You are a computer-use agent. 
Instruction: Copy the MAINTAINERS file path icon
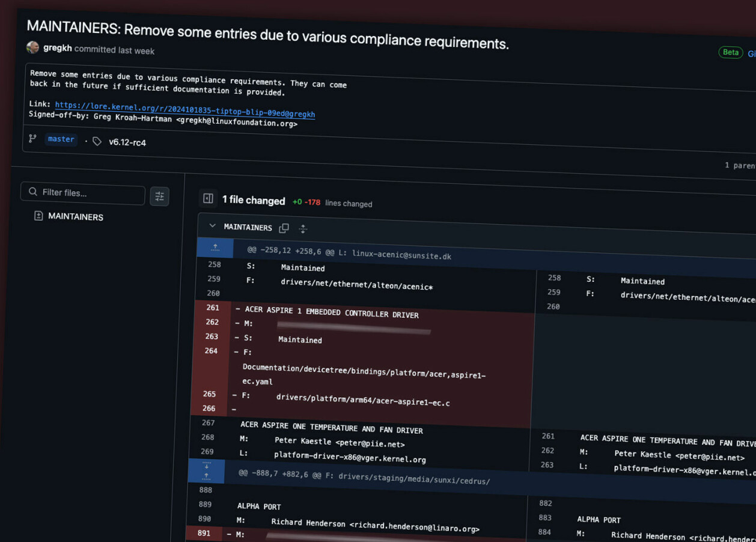coord(284,228)
